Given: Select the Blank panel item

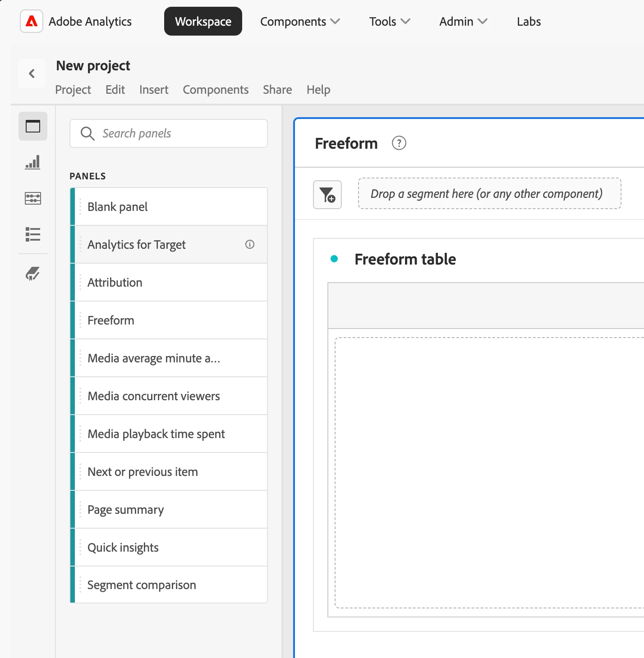Looking at the screenshot, I should (x=169, y=206).
